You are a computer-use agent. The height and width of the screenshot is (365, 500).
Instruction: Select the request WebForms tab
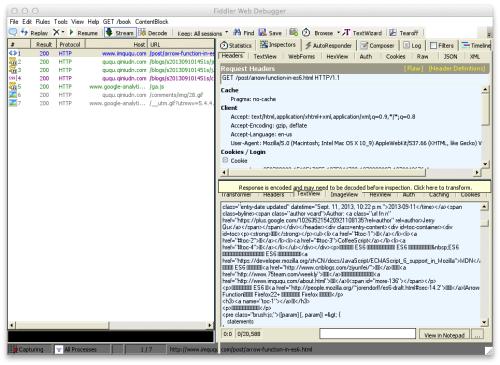301,57
